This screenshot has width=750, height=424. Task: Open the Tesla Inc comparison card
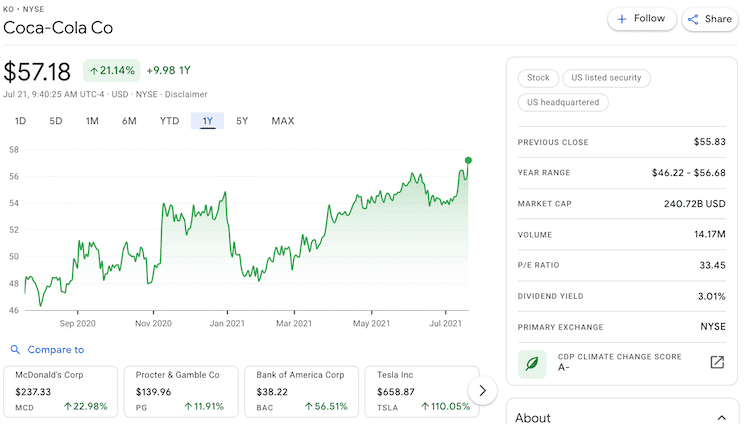pyautogui.click(x=422, y=391)
